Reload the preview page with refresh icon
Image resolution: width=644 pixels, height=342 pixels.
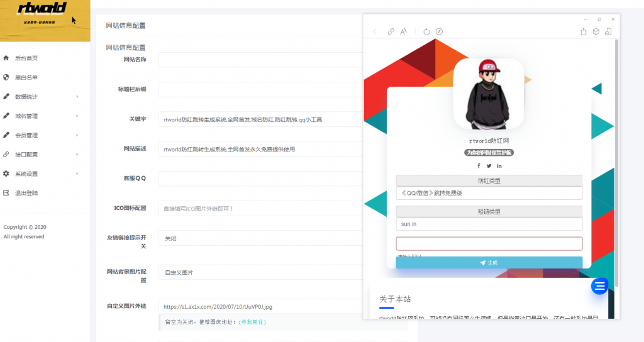426,31
